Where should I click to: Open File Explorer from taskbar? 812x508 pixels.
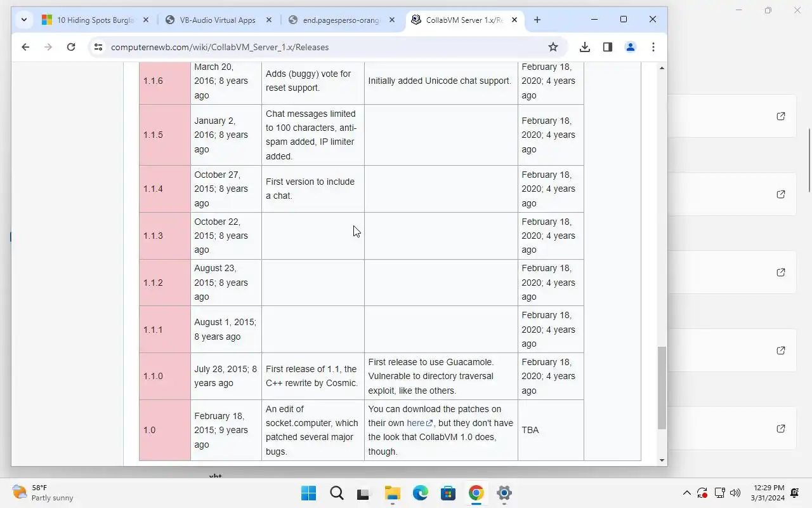[x=393, y=493]
